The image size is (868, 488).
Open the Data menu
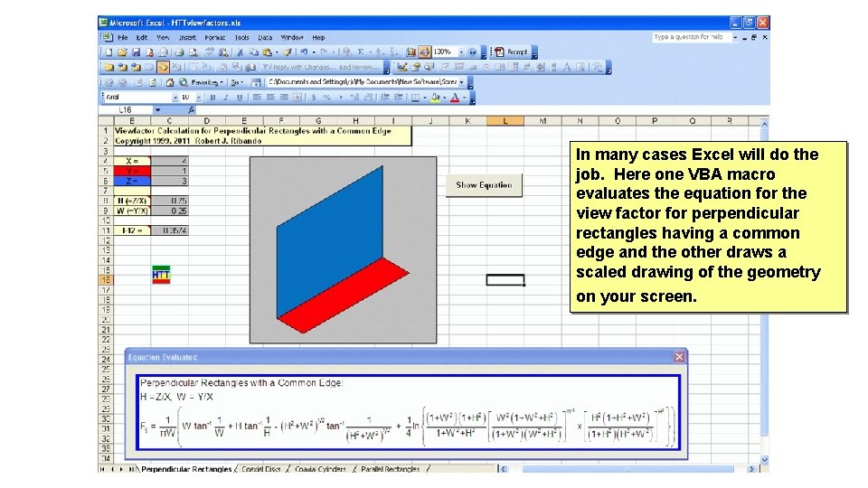pos(265,38)
